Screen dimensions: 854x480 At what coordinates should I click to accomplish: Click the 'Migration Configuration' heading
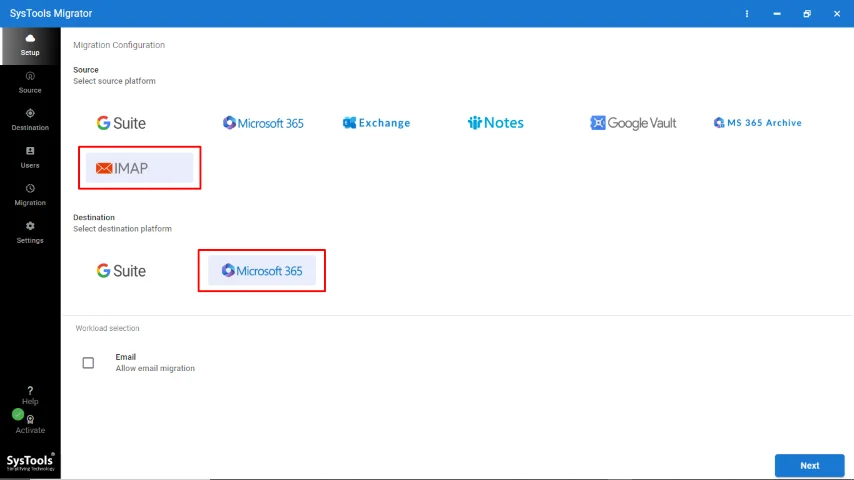pos(119,45)
